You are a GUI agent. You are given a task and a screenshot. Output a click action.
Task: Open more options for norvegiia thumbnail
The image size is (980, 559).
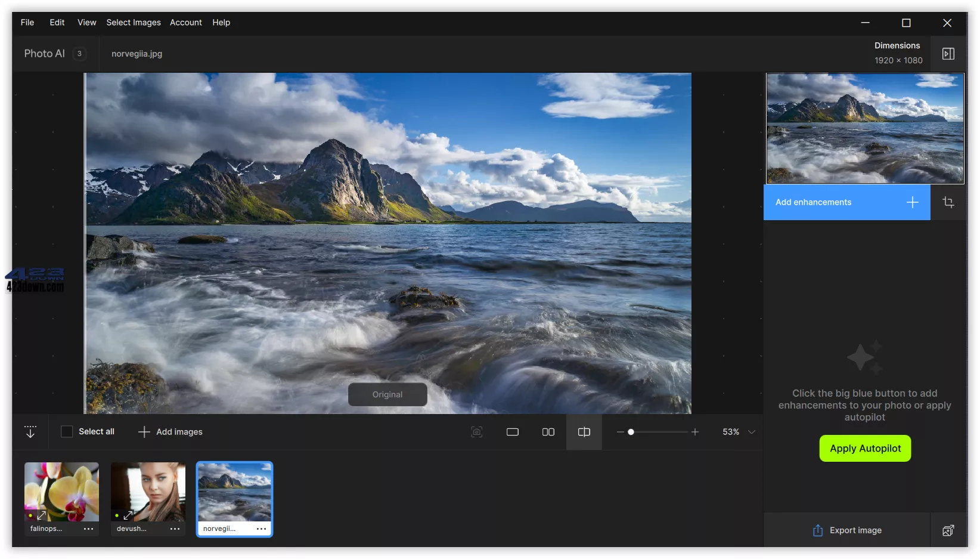(261, 529)
